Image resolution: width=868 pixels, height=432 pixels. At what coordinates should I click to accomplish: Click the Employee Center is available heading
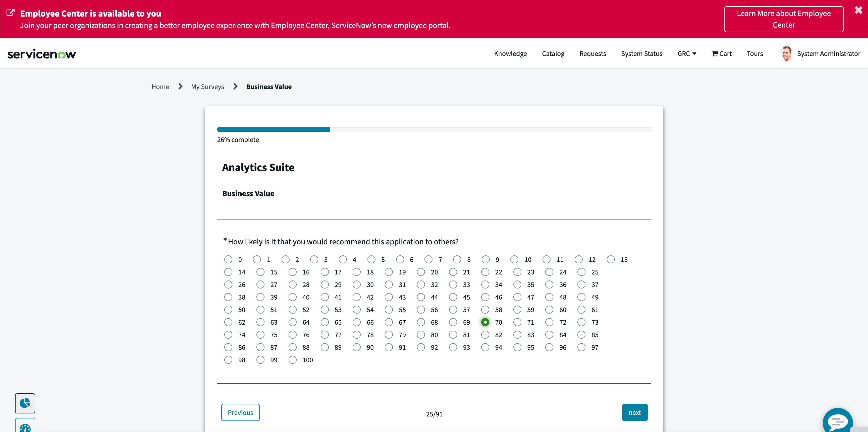pyautogui.click(x=90, y=14)
